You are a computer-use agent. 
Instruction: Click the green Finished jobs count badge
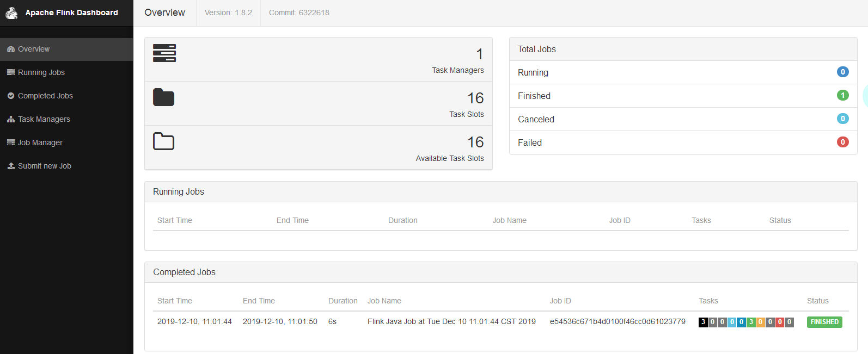842,95
